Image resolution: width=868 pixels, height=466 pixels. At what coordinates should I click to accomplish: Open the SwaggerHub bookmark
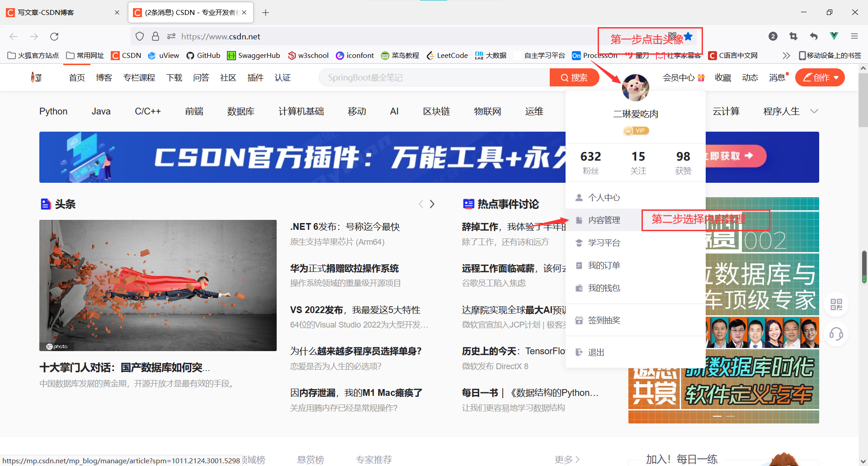pos(254,55)
